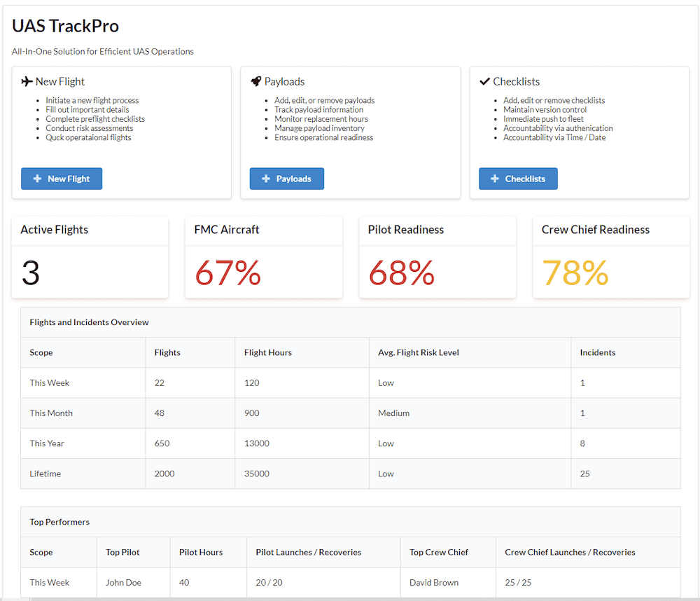Click the FMC Aircraft 67% value

[x=227, y=272]
